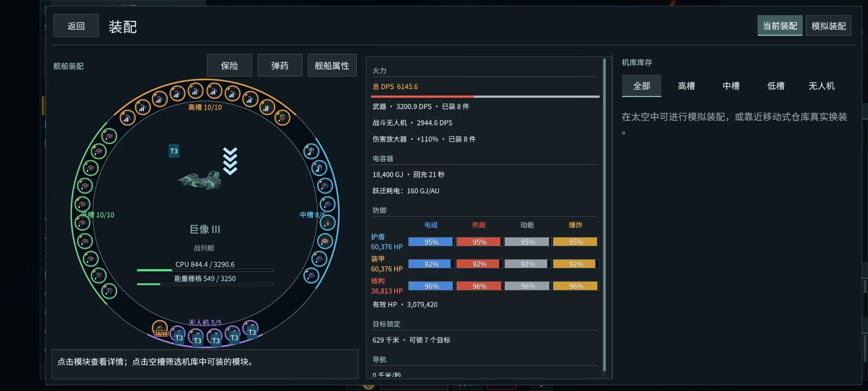Click the 巨像 III ship model image

[x=200, y=180]
